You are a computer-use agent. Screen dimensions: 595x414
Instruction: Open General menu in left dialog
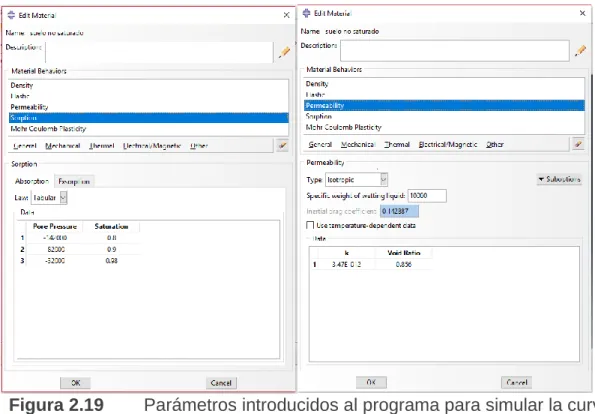25,146
